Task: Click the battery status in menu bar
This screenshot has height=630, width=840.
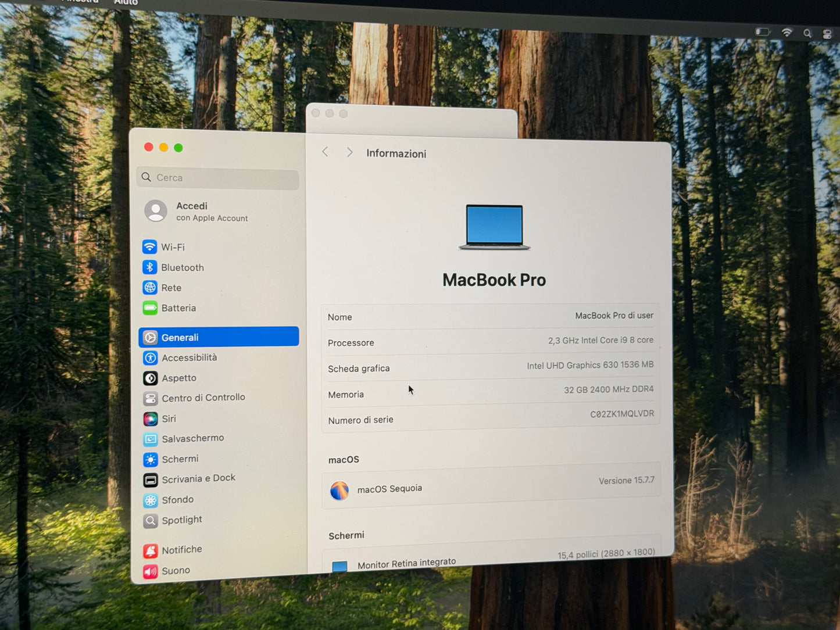Action: tap(762, 32)
